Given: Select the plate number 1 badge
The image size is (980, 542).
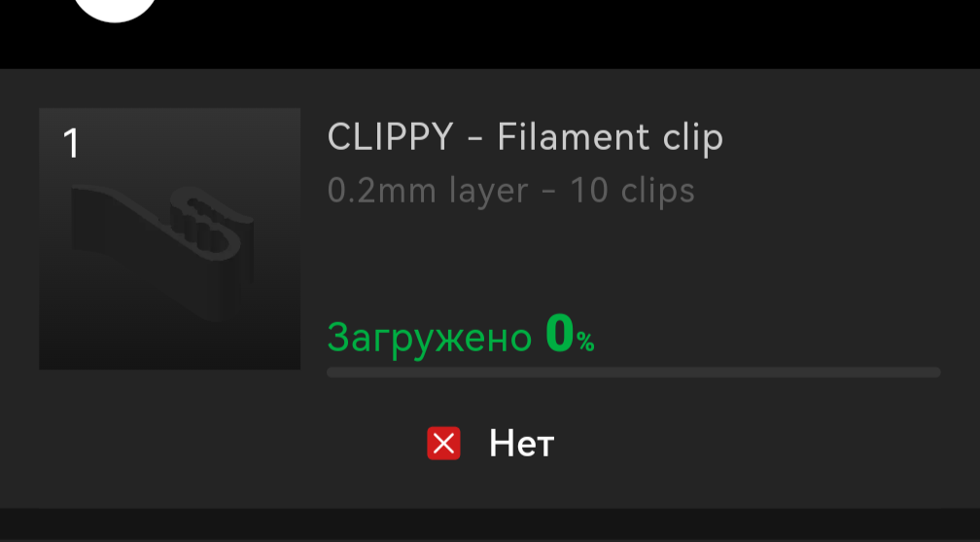Looking at the screenshot, I should click(71, 143).
